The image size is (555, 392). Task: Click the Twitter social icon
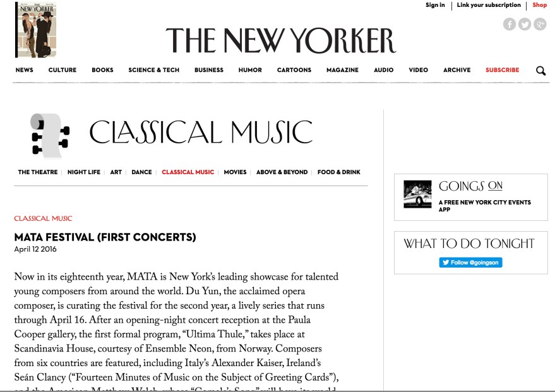[x=525, y=24]
